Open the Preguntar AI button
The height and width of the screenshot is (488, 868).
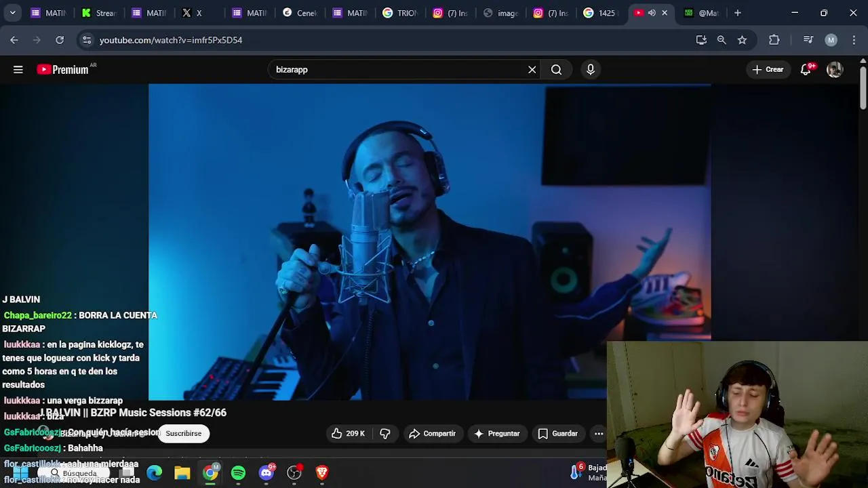[x=496, y=433]
